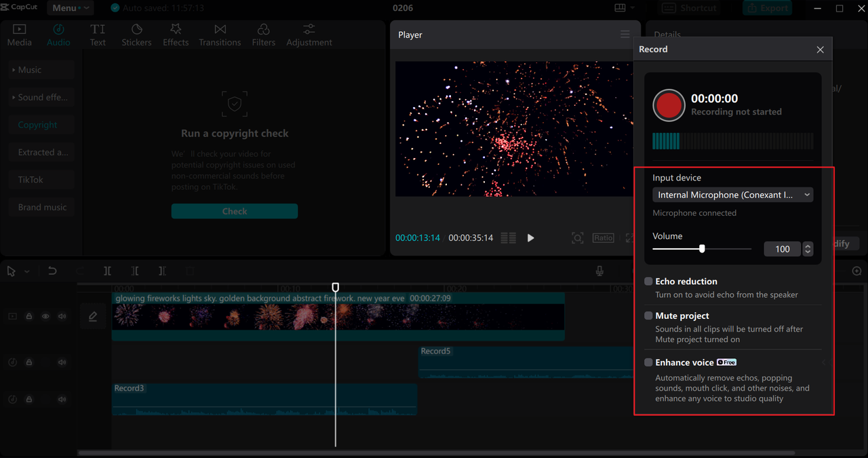Select the glowing fireworks video clip

tap(338, 316)
